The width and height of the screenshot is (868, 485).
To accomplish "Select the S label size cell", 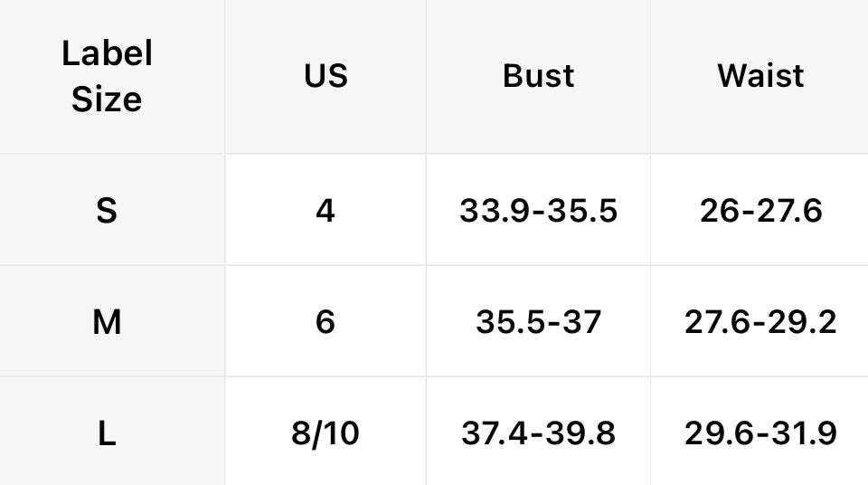I will [x=107, y=211].
